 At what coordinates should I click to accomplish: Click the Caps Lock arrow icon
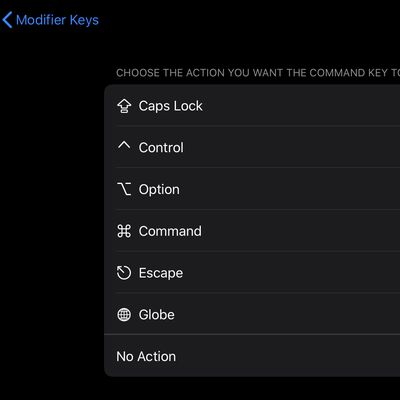(124, 106)
